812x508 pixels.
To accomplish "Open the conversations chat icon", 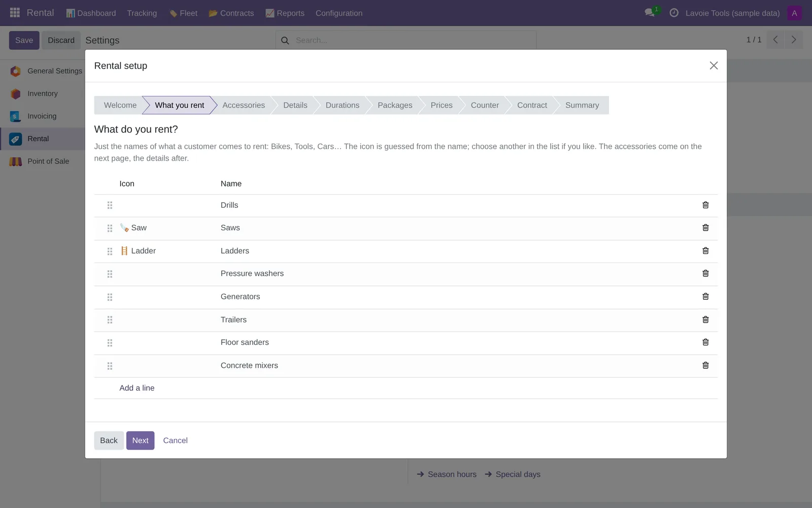I will point(650,13).
